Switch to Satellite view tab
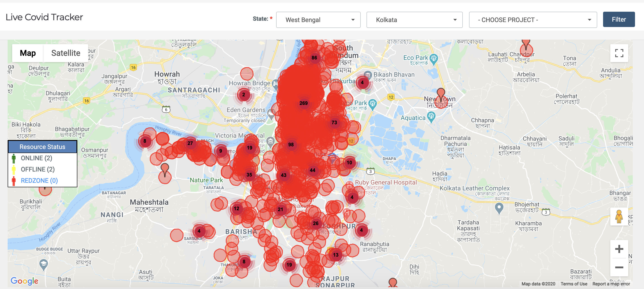Viewport: 644px width, 289px height. (66, 53)
